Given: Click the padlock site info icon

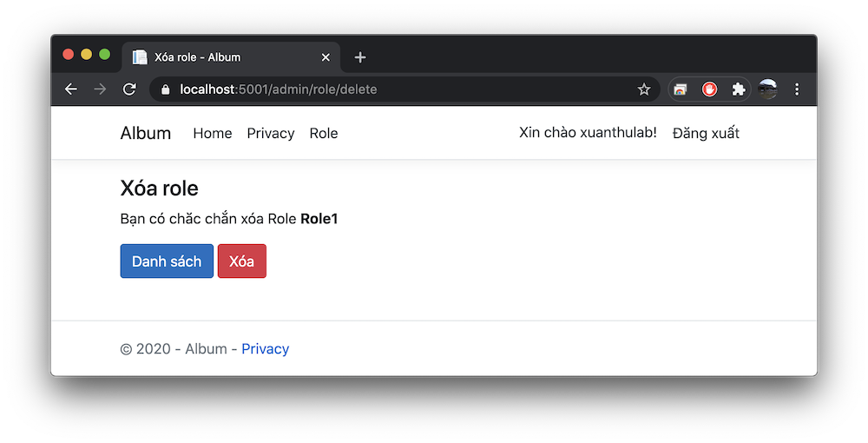Looking at the screenshot, I should (165, 89).
